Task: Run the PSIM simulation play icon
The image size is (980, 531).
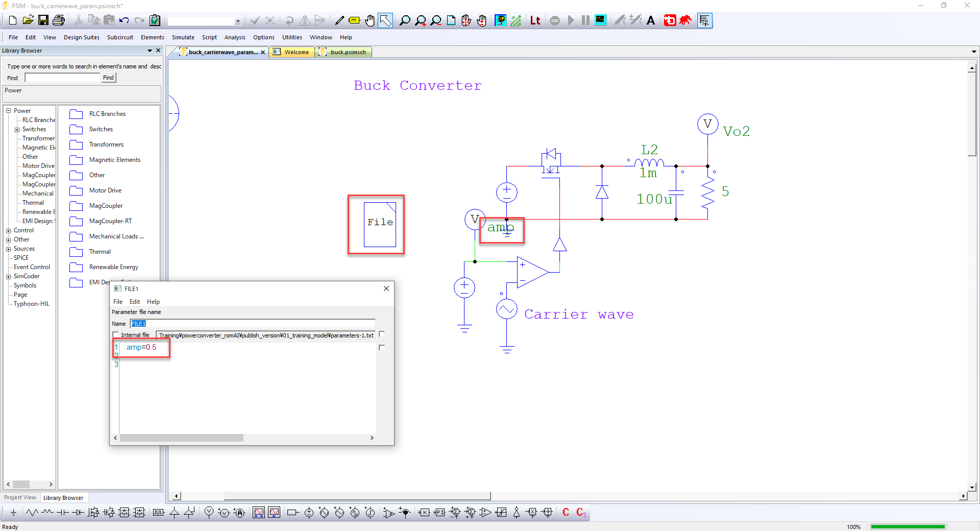Action: [x=571, y=20]
